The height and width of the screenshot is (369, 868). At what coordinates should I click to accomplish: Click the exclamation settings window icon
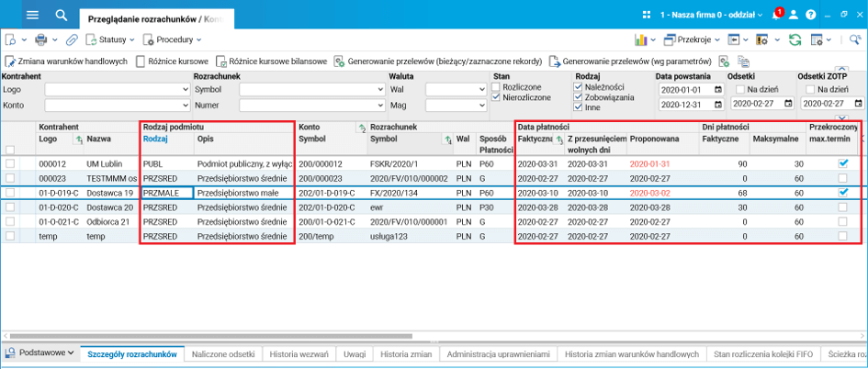[762, 39]
